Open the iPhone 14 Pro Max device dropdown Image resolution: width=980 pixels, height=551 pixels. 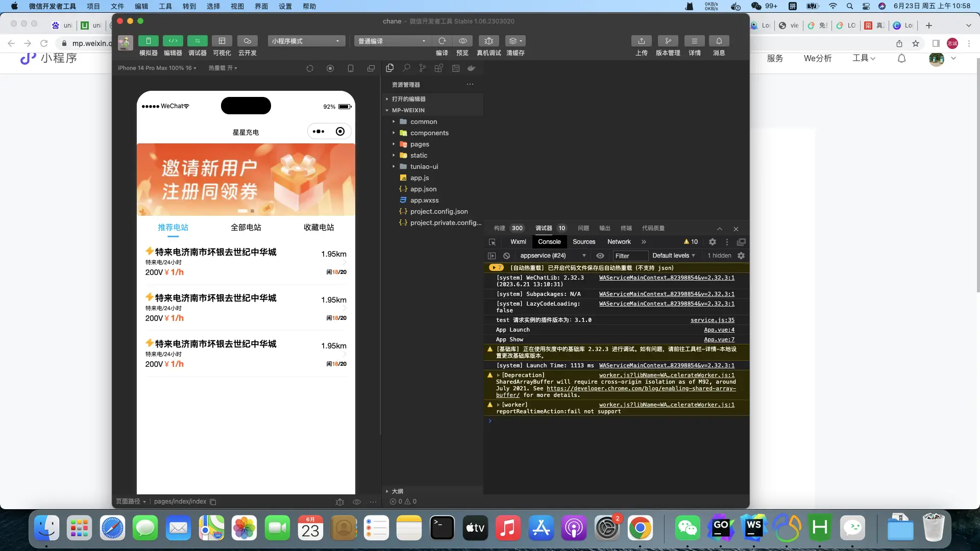pos(157,68)
